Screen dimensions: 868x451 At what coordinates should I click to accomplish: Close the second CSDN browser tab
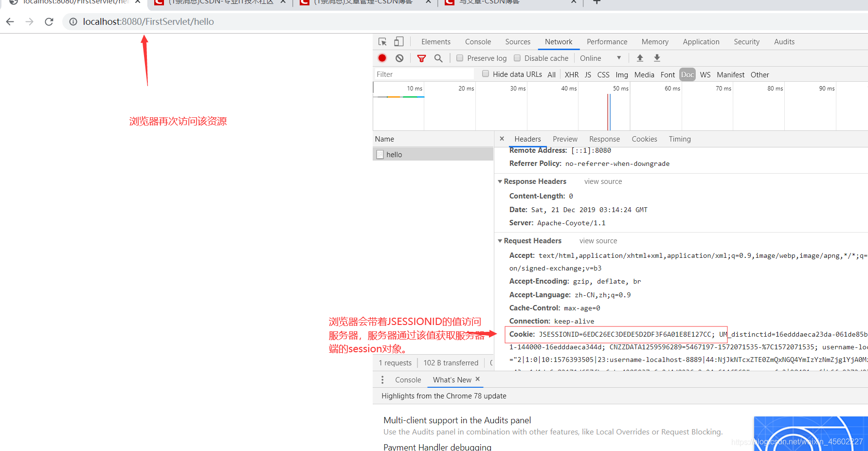tap(283, 2)
